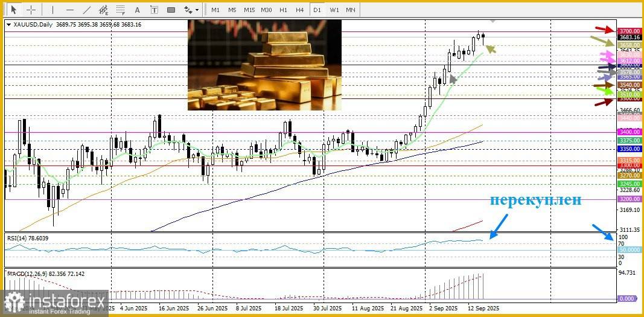Choose the Trendline drawing tool
This screenshot has width=644, height=317.
tap(87, 10)
